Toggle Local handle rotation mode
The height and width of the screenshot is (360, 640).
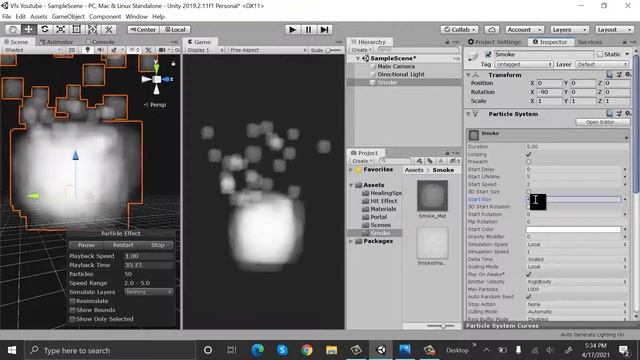click(x=175, y=29)
